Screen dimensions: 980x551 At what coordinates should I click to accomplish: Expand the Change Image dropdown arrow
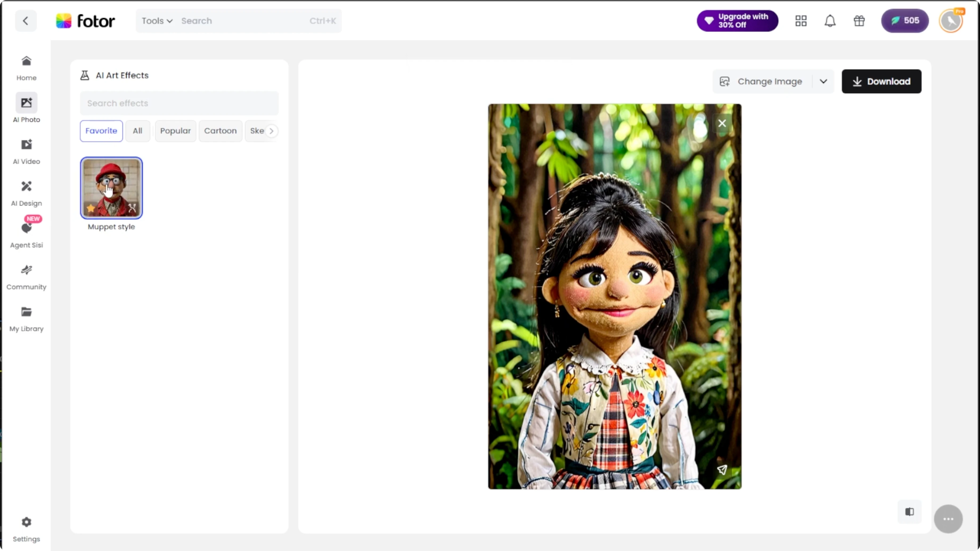pyautogui.click(x=823, y=81)
